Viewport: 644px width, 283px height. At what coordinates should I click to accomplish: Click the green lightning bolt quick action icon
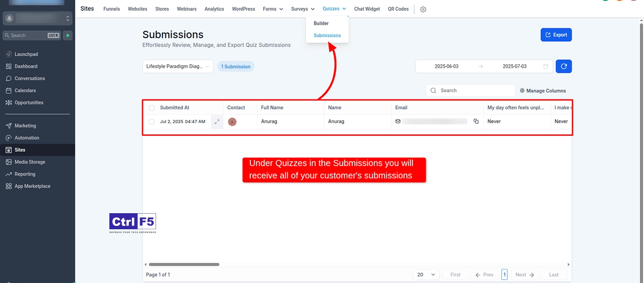coord(68,35)
